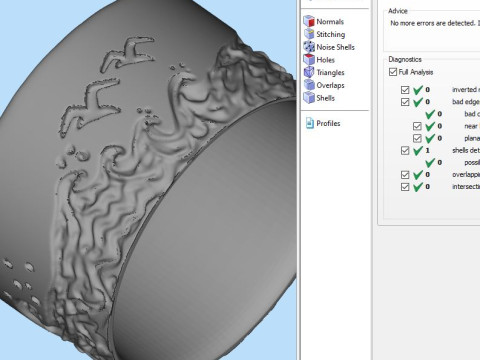Open the Normals repair section
This screenshot has height=360, width=480.
click(330, 22)
